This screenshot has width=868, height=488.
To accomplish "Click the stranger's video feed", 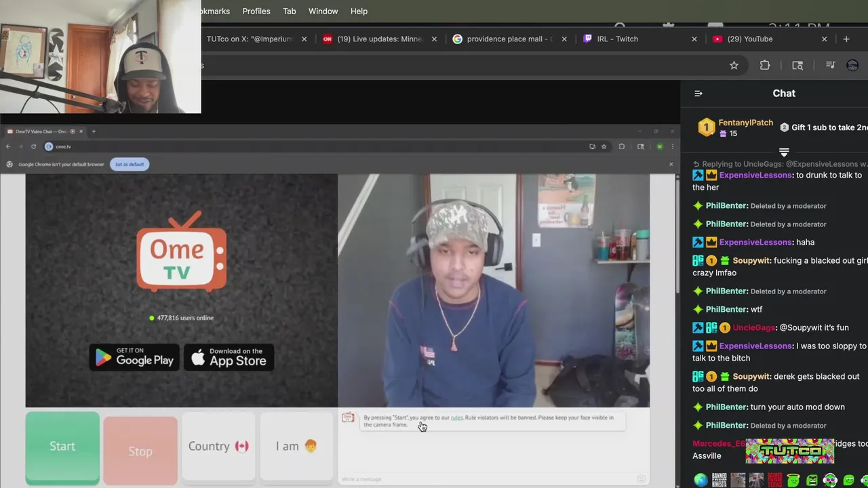I will 494,291.
